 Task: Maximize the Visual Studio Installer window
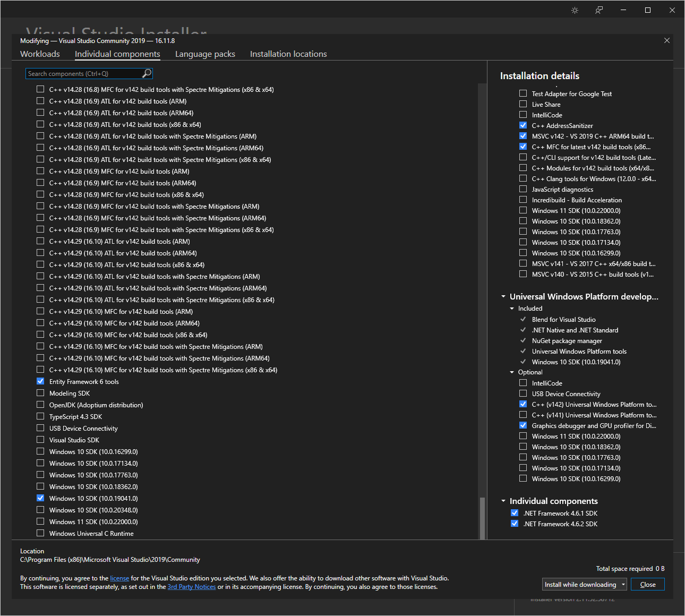coord(648,10)
